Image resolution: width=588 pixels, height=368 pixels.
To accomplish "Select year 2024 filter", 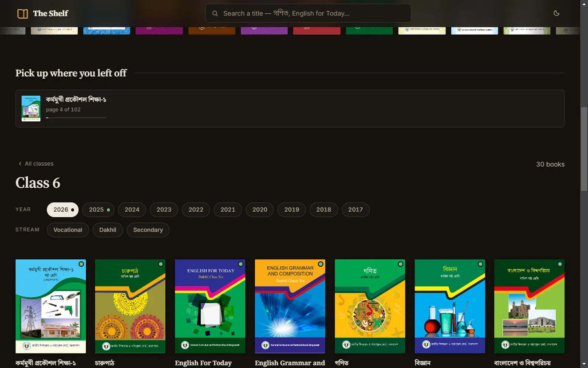I will pos(132,210).
